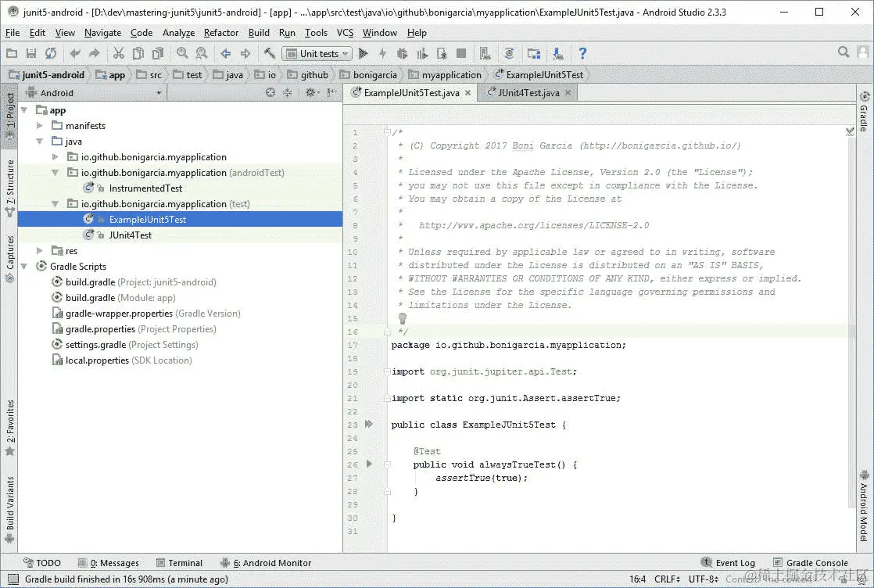This screenshot has height=588, width=874.
Task: Click the Open folder toolbar icon
Action: click(x=12, y=53)
